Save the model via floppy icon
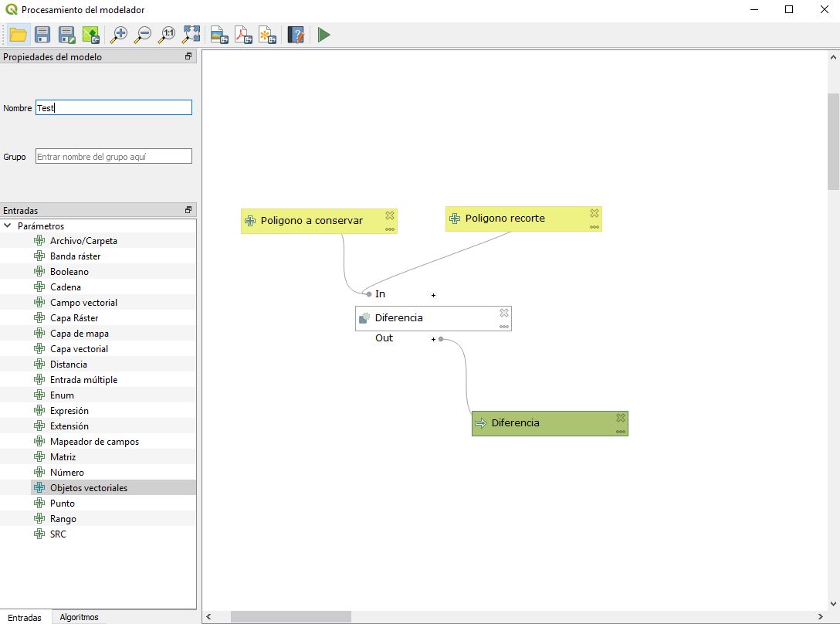Image resolution: width=840 pixels, height=624 pixels. click(x=42, y=35)
